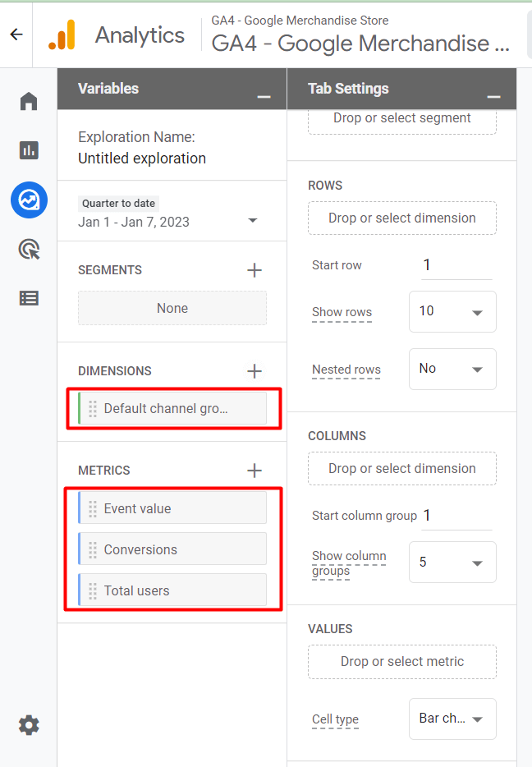Viewport: 532px width, 767px height.
Task: Open the Show rows dropdown
Action: click(x=452, y=311)
